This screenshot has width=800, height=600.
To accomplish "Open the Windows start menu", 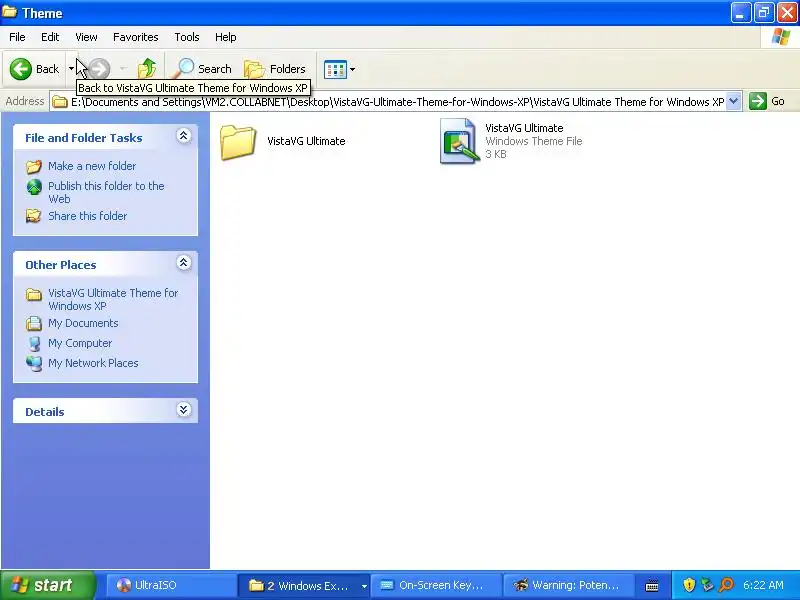I will [x=47, y=585].
